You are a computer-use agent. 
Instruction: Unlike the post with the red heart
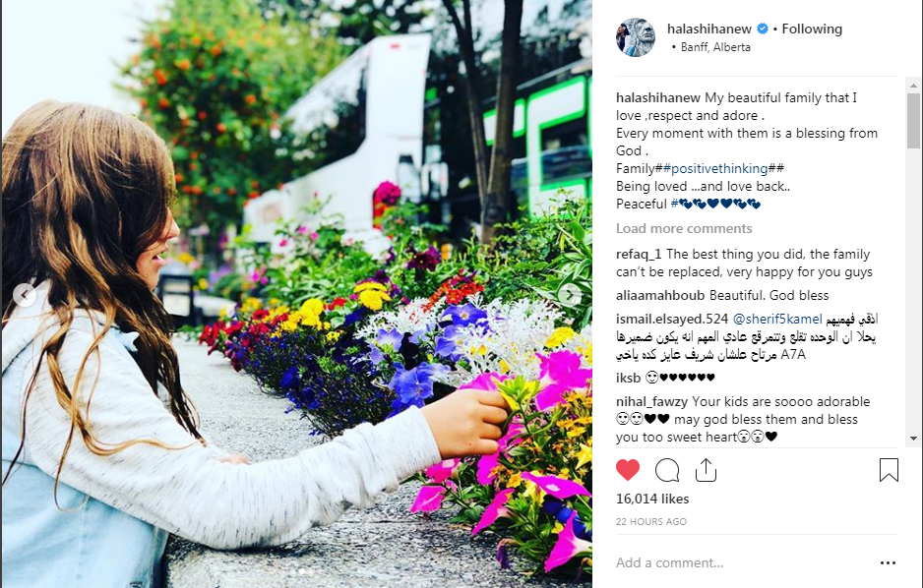coord(628,470)
